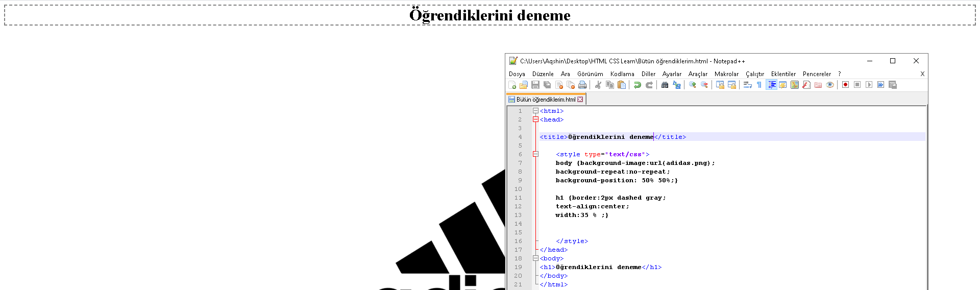980x290 pixels.
Task: Open a file using the folder icon
Action: click(x=524, y=85)
